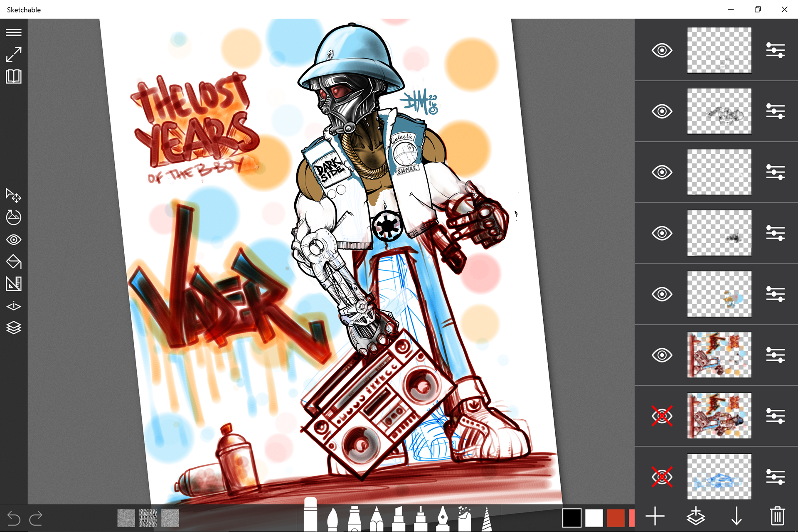Screen dimensions: 798x532
Task: Open settings sliders for the first layer
Action: [x=776, y=50]
